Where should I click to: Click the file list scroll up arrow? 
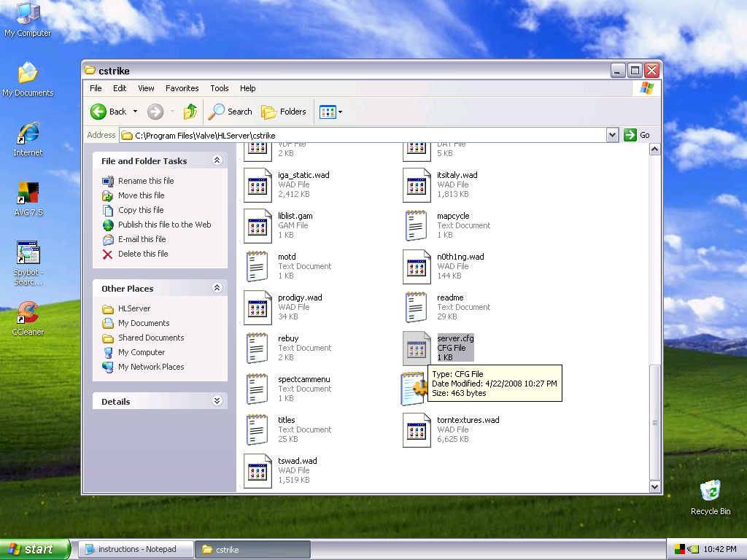pos(655,149)
